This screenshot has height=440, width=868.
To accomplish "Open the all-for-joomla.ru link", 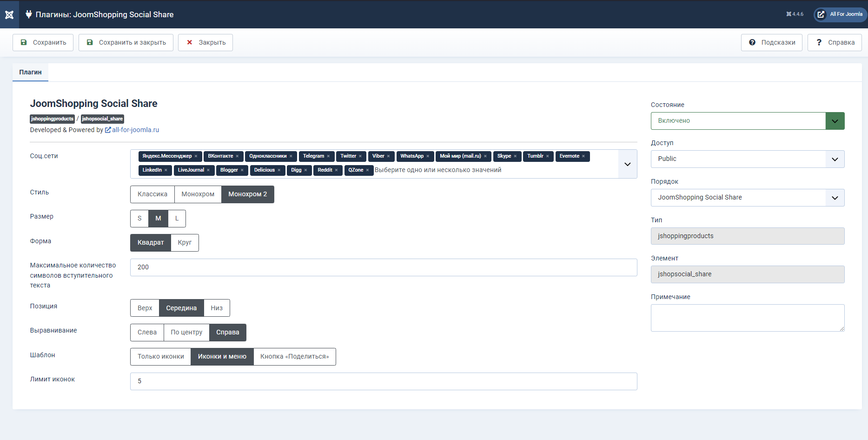I will (x=132, y=130).
